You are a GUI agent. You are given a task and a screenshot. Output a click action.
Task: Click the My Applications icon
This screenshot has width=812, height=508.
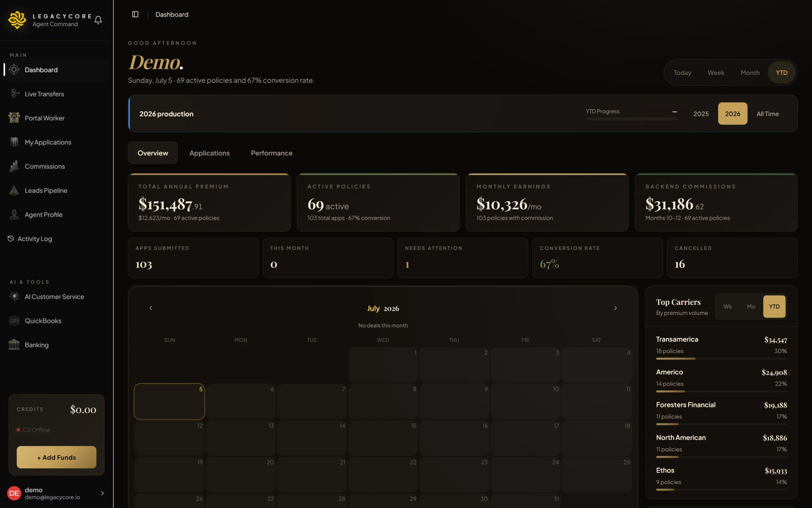click(14, 142)
